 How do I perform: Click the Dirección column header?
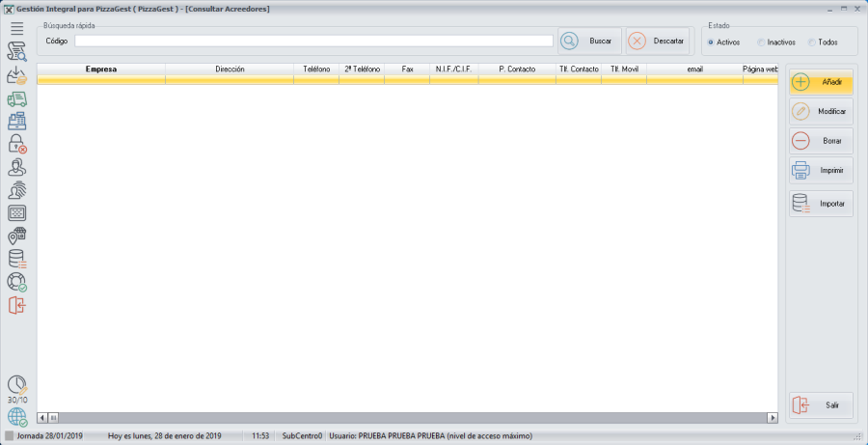click(x=230, y=70)
